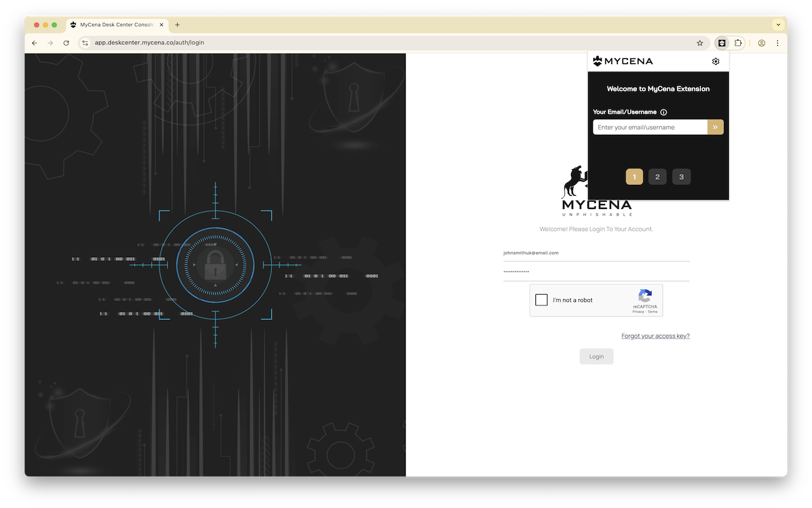This screenshot has width=812, height=508.
Task: Open a new browser tab
Action: click(x=177, y=25)
